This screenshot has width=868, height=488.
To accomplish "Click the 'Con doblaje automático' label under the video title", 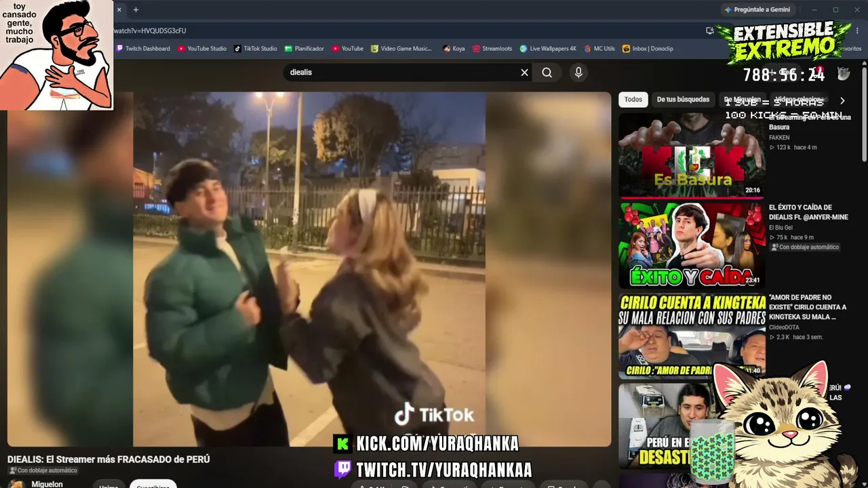I will point(43,470).
